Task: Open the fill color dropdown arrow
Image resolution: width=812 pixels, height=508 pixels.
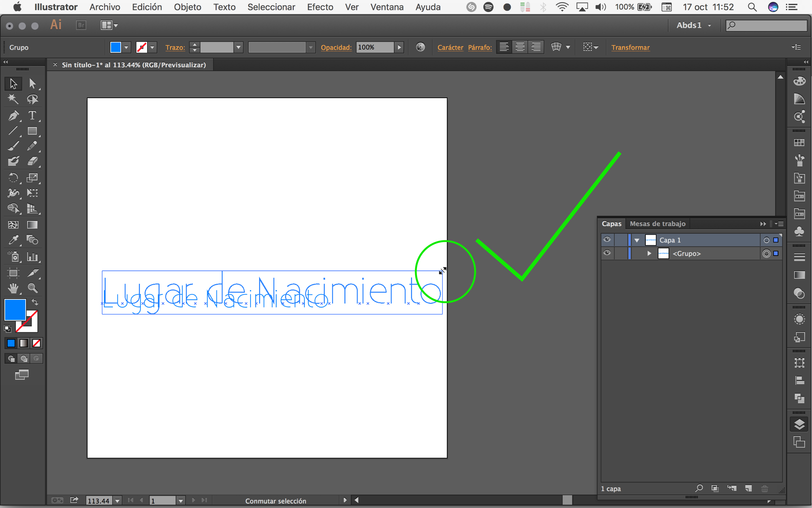Action: (126, 47)
